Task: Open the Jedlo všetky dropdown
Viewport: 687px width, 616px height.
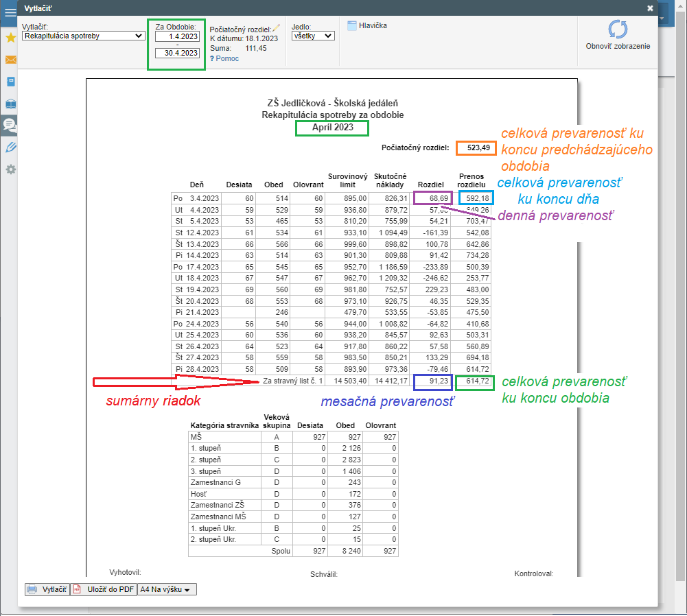Action: point(313,36)
